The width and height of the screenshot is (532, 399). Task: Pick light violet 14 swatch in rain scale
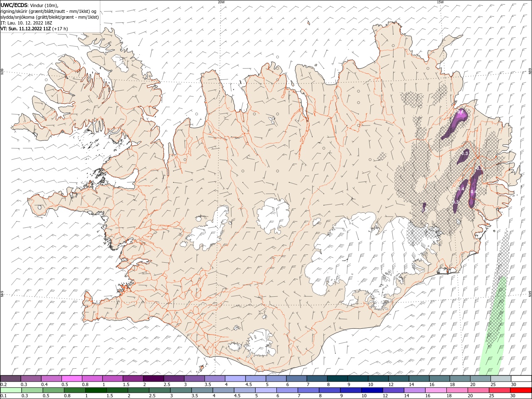pyautogui.click(x=414, y=390)
